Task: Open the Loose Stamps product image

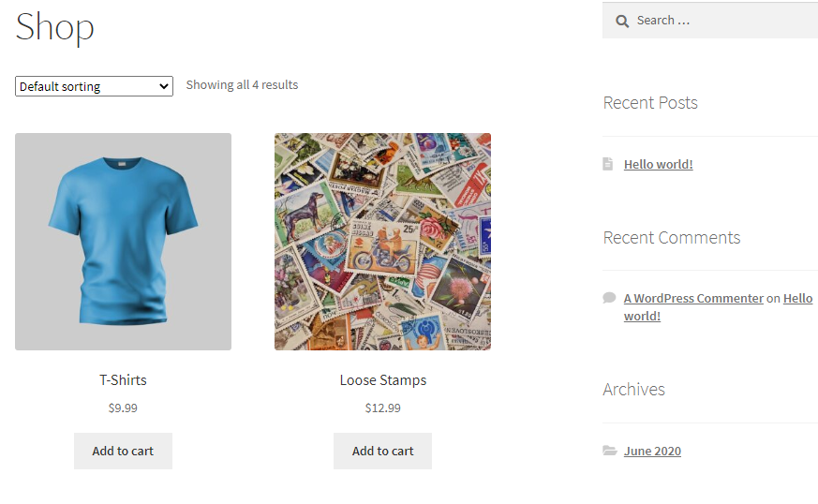Action: [x=382, y=242]
